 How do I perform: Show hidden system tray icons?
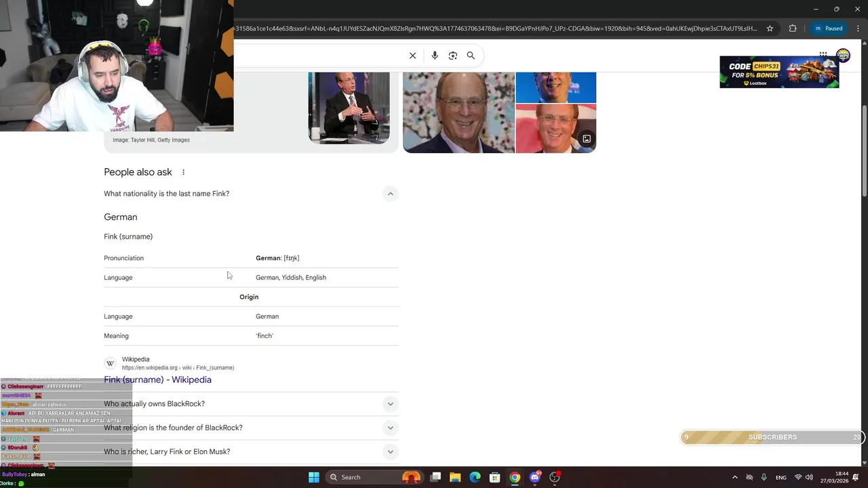pos(734,477)
